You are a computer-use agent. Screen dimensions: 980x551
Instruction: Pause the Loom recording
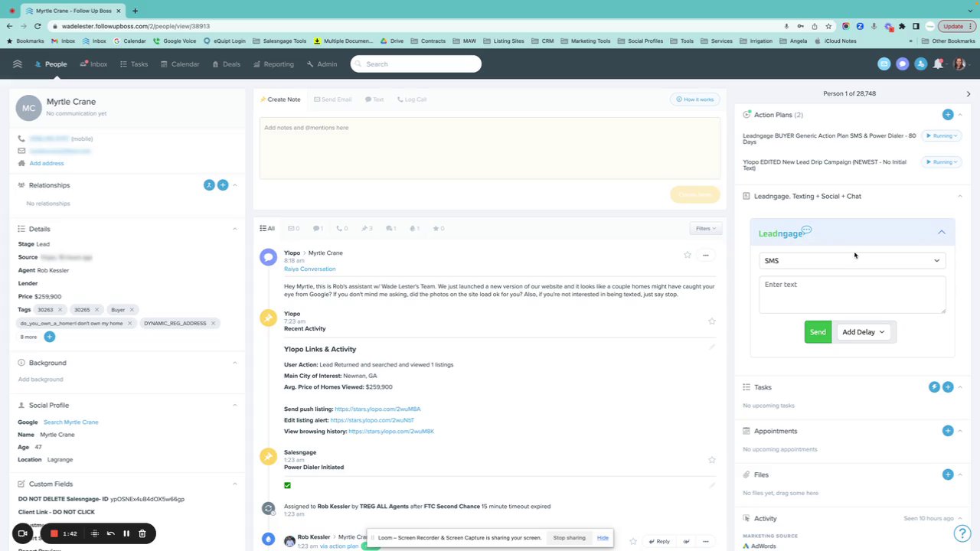tap(126, 533)
